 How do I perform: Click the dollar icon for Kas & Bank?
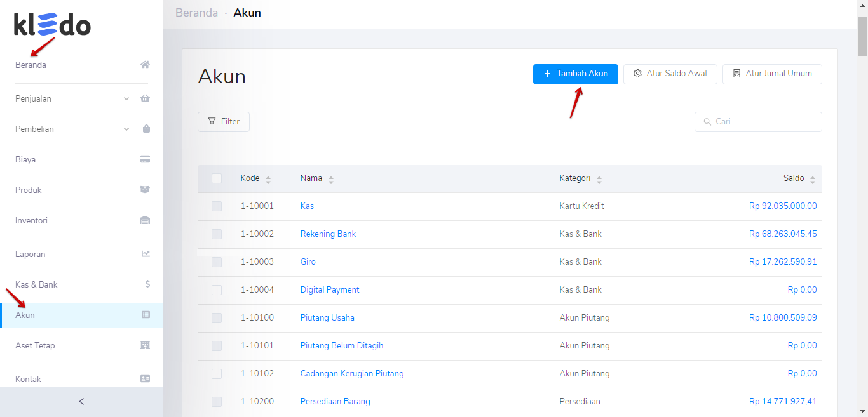(x=147, y=284)
